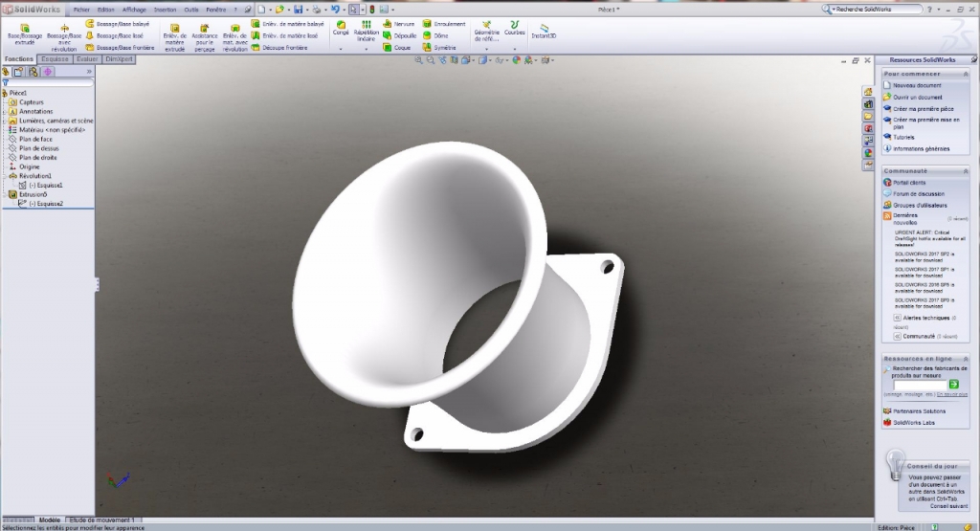Click the Rebuild traffic light icon
Viewport: 980px width, 531px height.
coord(372,10)
